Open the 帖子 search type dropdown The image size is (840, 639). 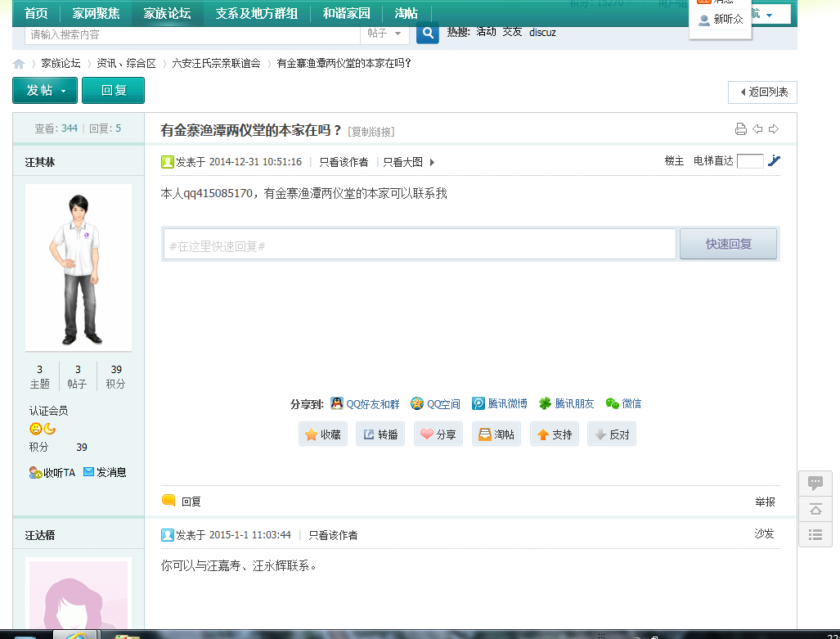click(x=384, y=34)
